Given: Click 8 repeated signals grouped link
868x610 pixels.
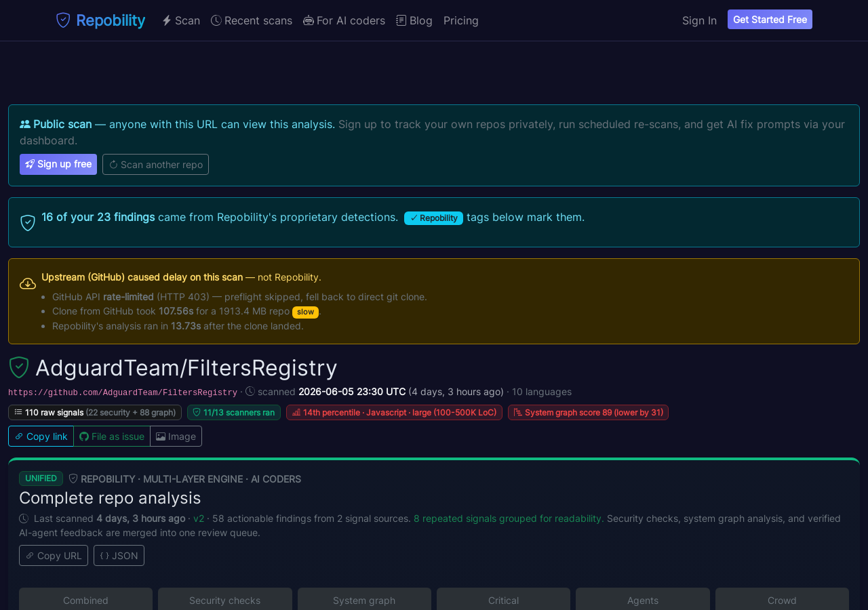Looking at the screenshot, I should [x=509, y=518].
